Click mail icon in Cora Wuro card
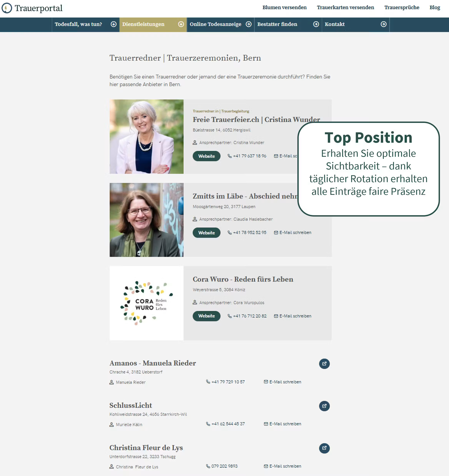This screenshot has width=449, height=476. pyautogui.click(x=276, y=316)
